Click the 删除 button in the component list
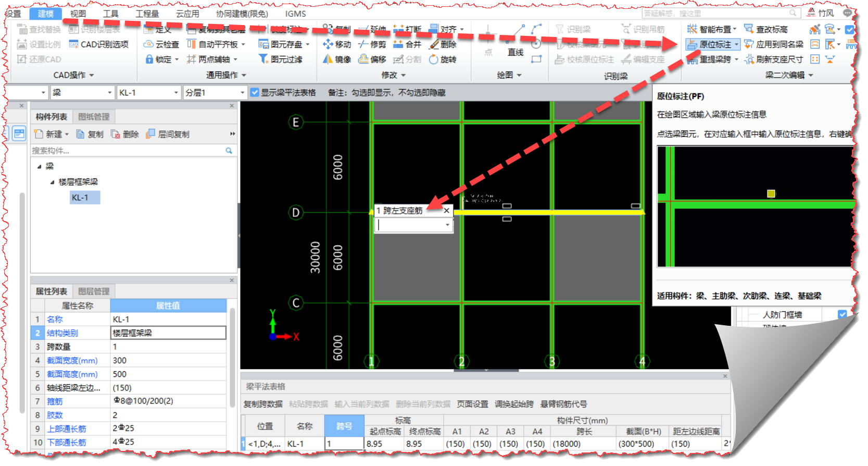The width and height of the screenshot is (868, 466). click(x=125, y=134)
